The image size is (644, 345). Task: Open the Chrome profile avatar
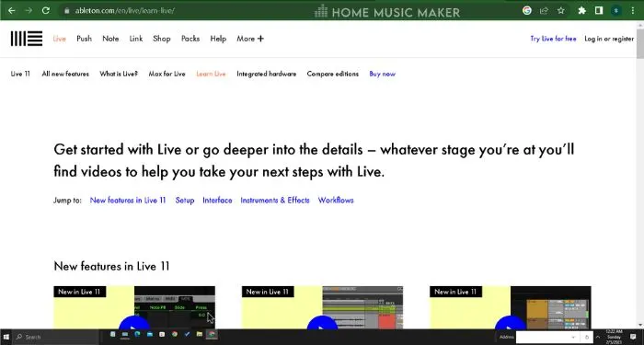(615, 11)
